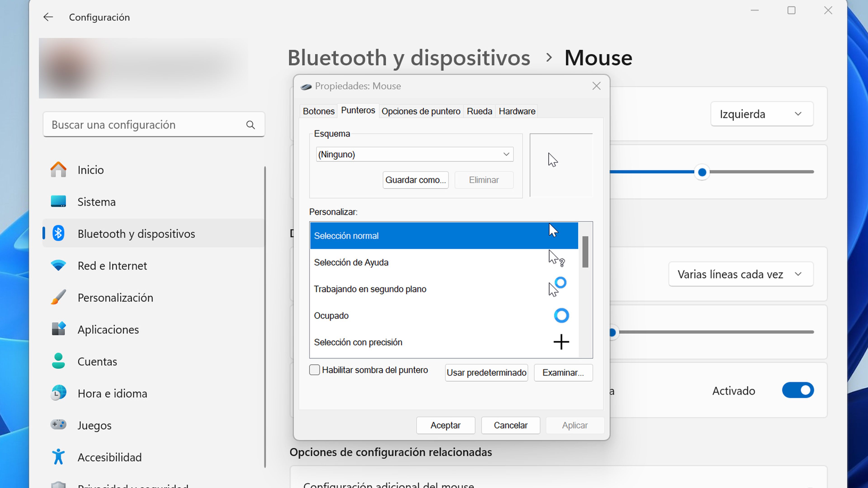Select Selección con precisión row
This screenshot has width=868, height=488.
pos(444,342)
